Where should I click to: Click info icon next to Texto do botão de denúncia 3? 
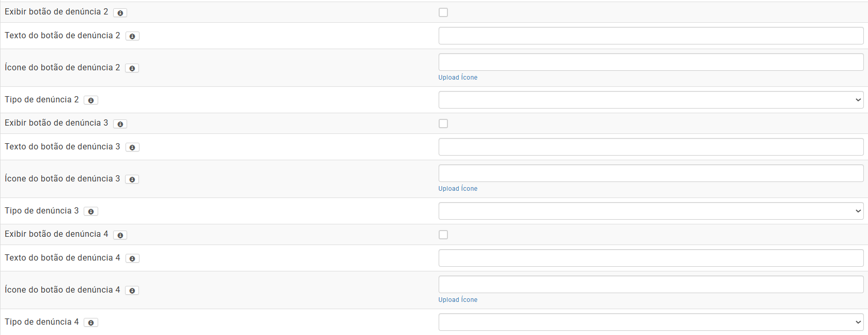click(132, 147)
